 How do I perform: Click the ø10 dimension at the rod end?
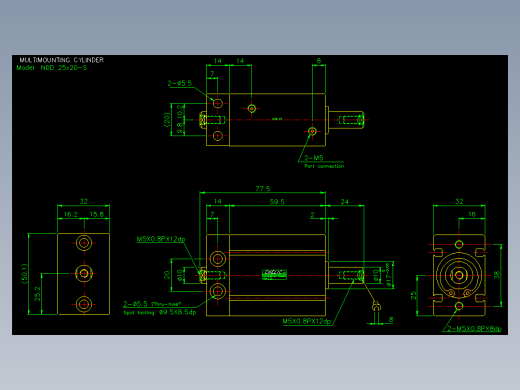[x=376, y=275]
